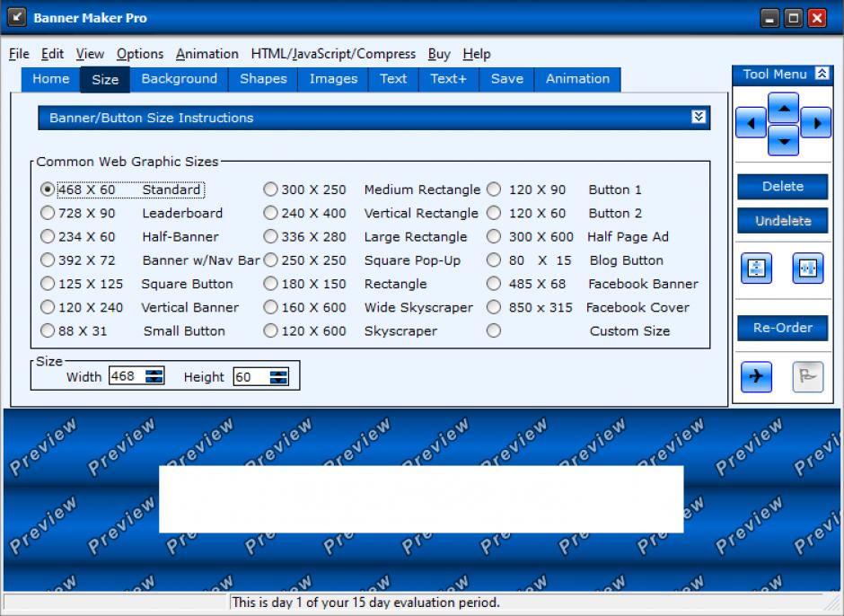844x616 pixels.
Task: Click the Delete button
Action: click(x=782, y=187)
